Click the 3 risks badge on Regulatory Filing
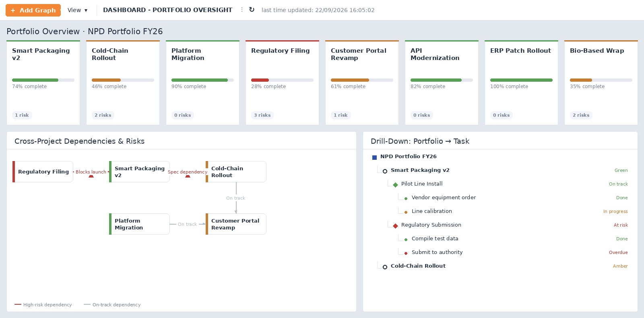This screenshot has height=318, width=644. pyautogui.click(x=262, y=115)
